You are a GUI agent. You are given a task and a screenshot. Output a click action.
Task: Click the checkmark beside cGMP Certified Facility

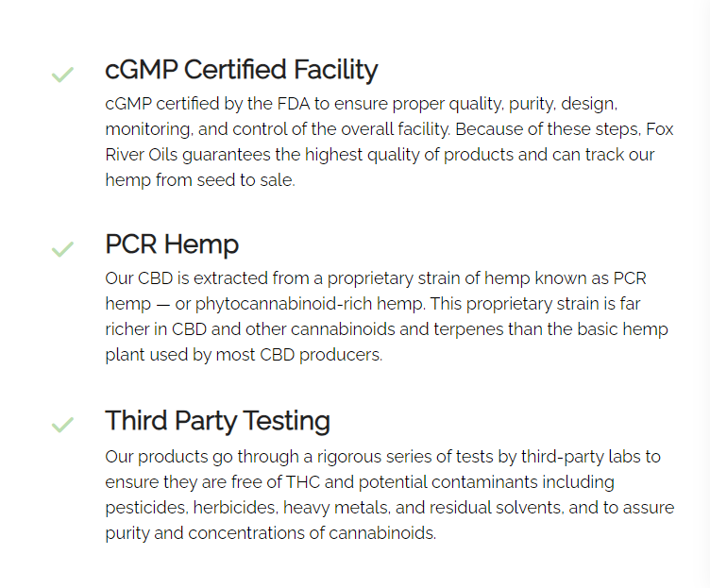coord(62,75)
